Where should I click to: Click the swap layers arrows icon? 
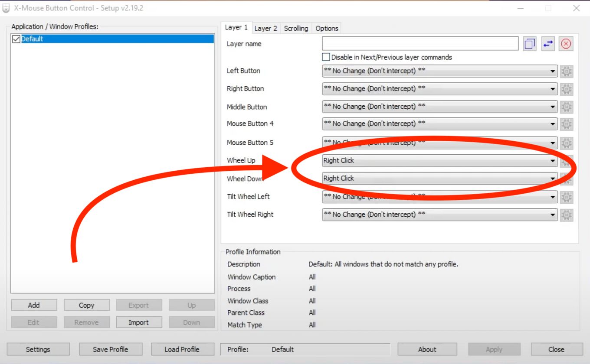click(547, 43)
